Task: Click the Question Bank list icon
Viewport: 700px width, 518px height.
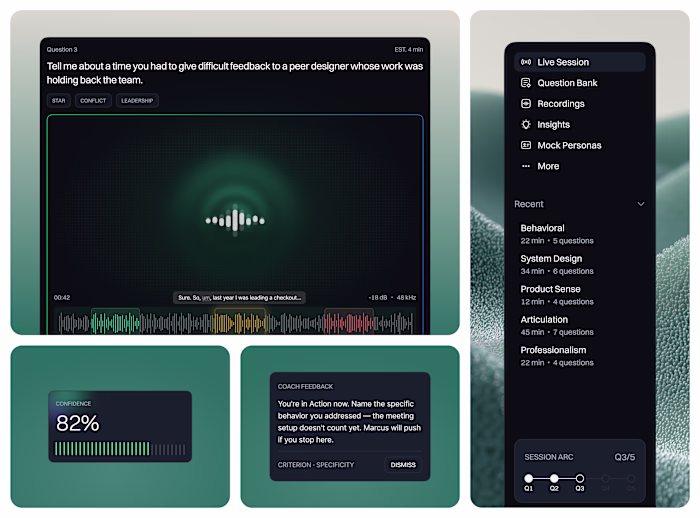Action: coord(526,83)
